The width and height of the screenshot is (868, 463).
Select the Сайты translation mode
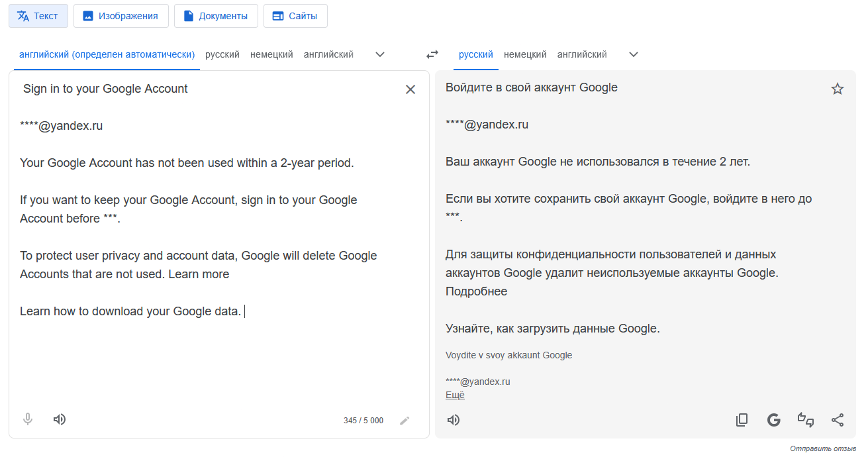295,16
